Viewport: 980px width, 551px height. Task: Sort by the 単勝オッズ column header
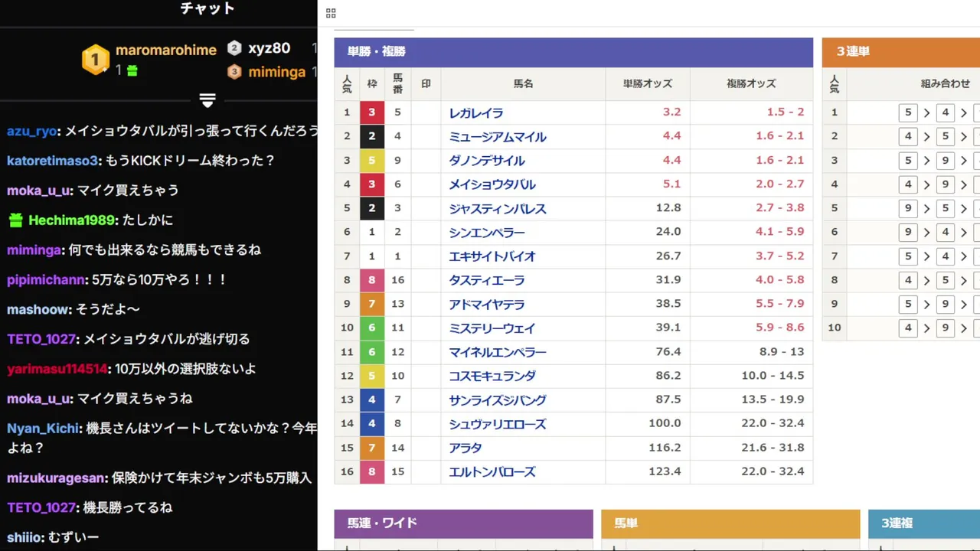[x=647, y=84]
